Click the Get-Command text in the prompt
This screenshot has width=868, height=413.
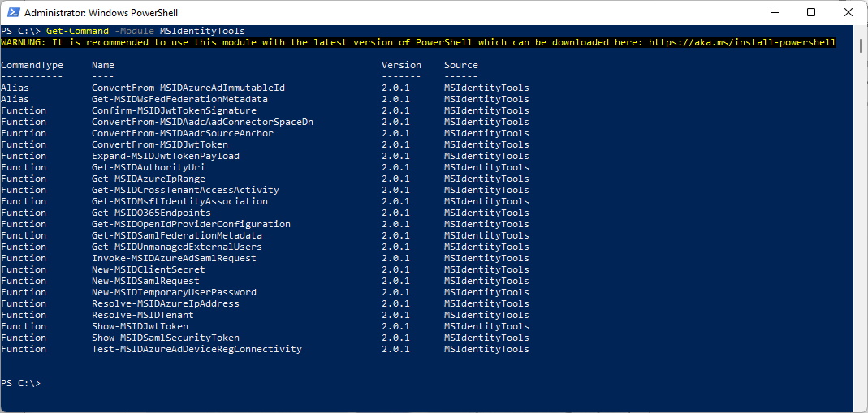pyautogui.click(x=77, y=31)
